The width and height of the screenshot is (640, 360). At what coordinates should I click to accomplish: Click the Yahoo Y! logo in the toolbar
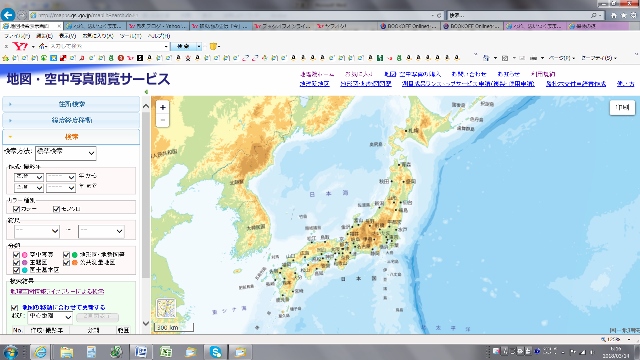click(x=20, y=46)
